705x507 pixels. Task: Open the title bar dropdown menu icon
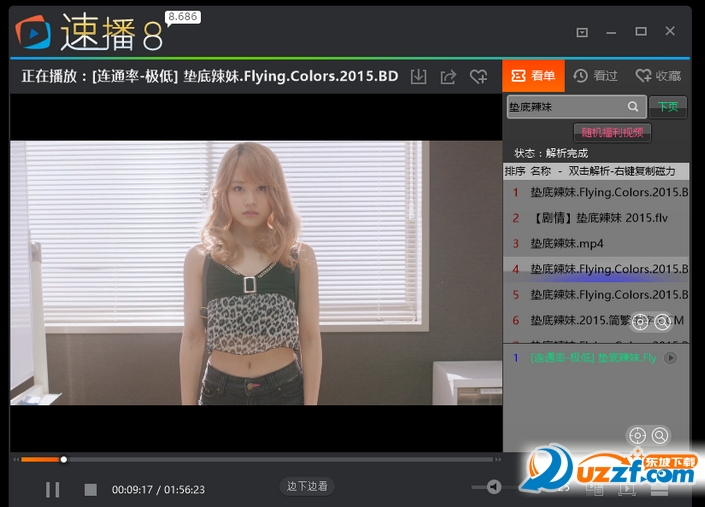pyautogui.click(x=582, y=32)
